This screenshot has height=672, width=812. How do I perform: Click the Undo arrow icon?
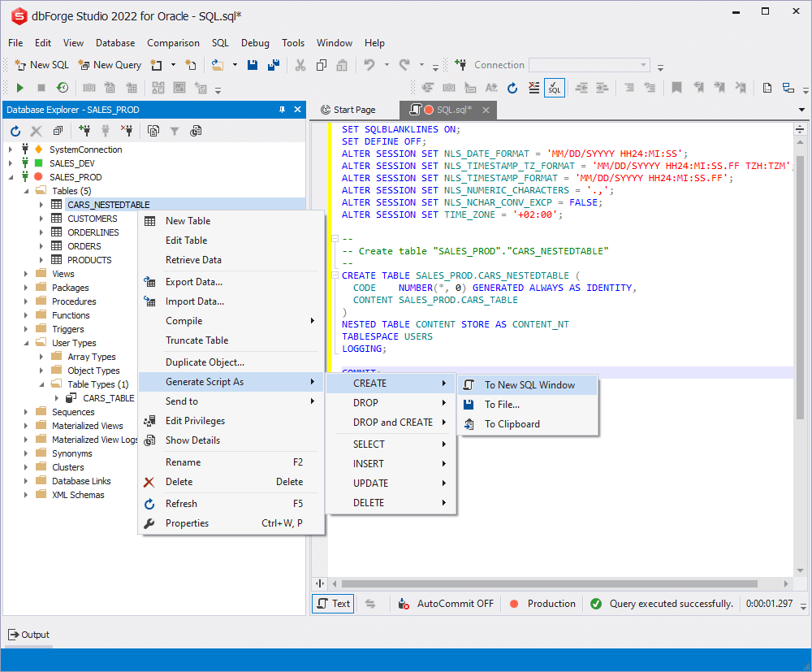tap(369, 65)
